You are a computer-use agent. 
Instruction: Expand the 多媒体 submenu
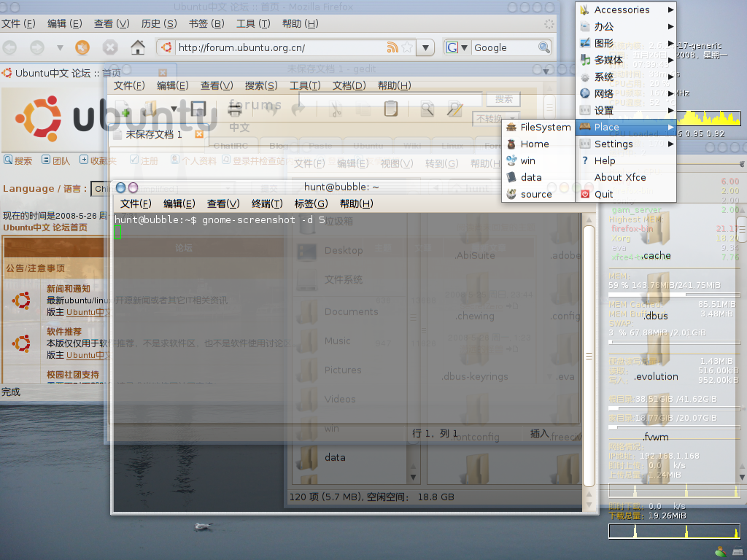coord(626,60)
